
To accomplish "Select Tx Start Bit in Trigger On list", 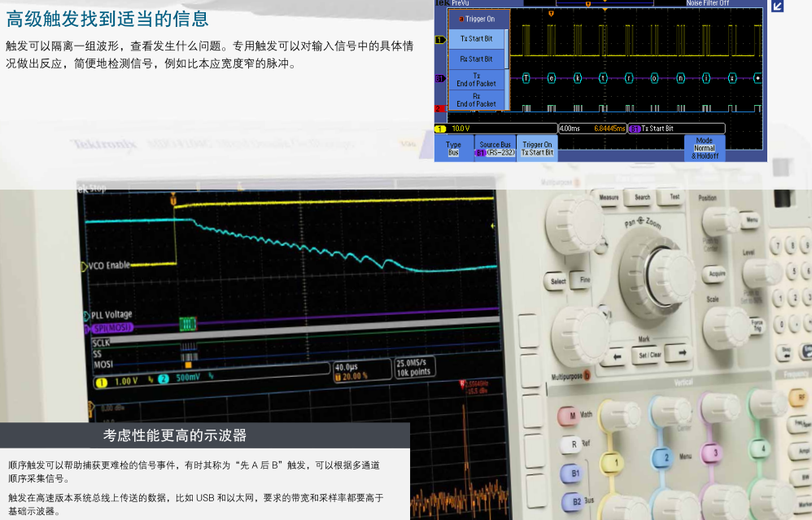I will pos(477,39).
